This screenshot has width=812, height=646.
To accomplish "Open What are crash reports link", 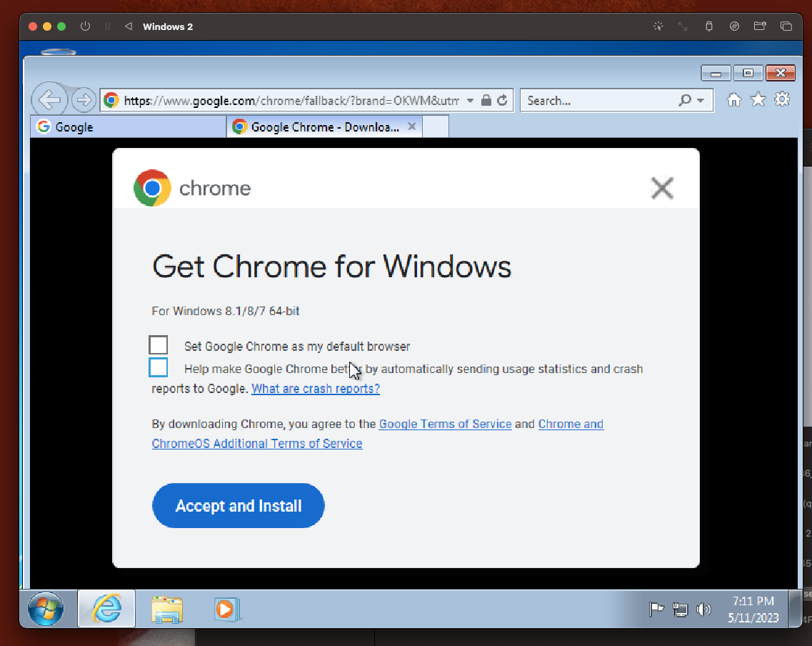I will tap(316, 389).
